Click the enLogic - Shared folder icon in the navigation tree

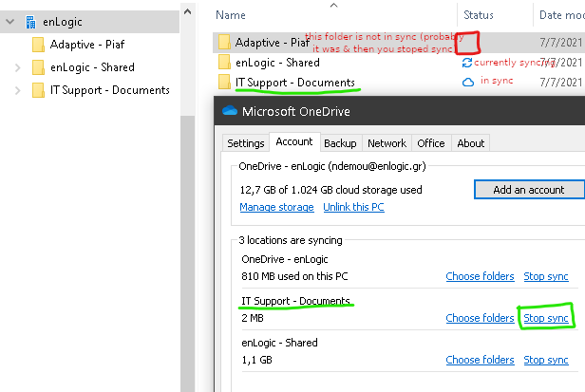pyautogui.click(x=38, y=67)
